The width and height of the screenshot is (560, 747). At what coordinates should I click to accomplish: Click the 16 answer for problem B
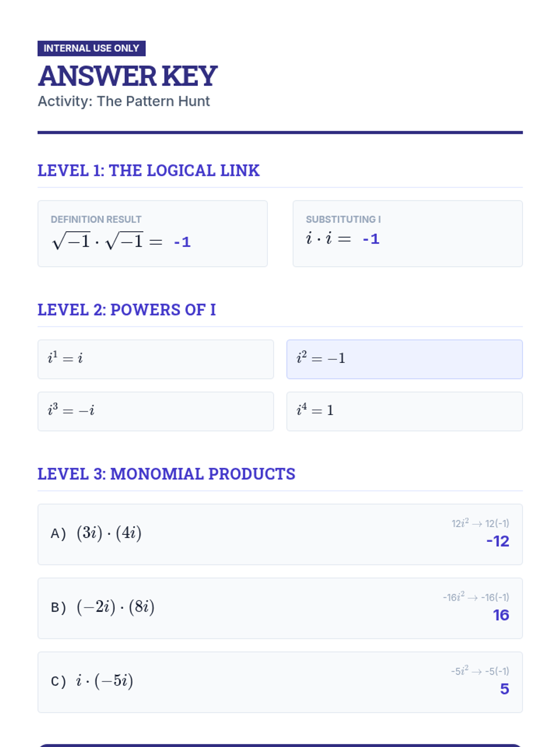tap(501, 615)
